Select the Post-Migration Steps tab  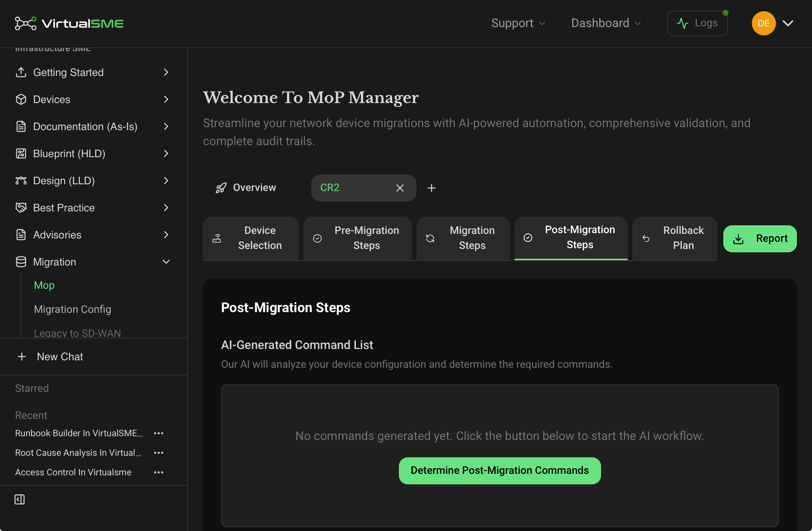[x=571, y=238]
